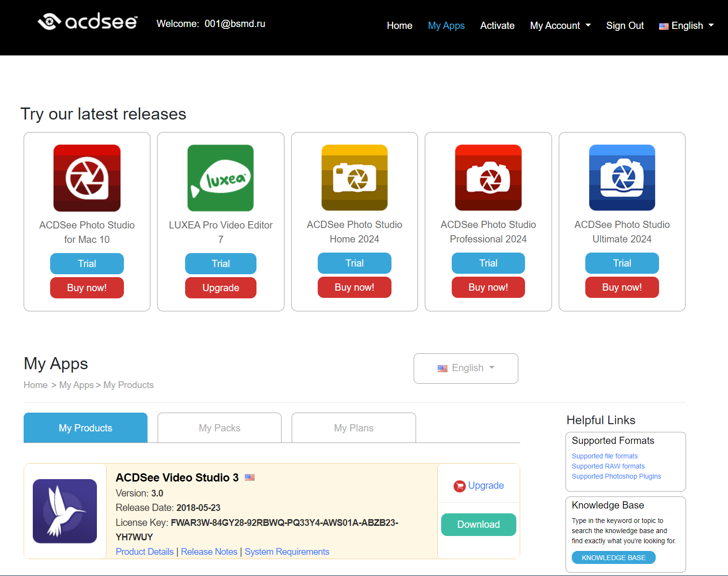Go to Home in the top navigation

click(x=399, y=26)
